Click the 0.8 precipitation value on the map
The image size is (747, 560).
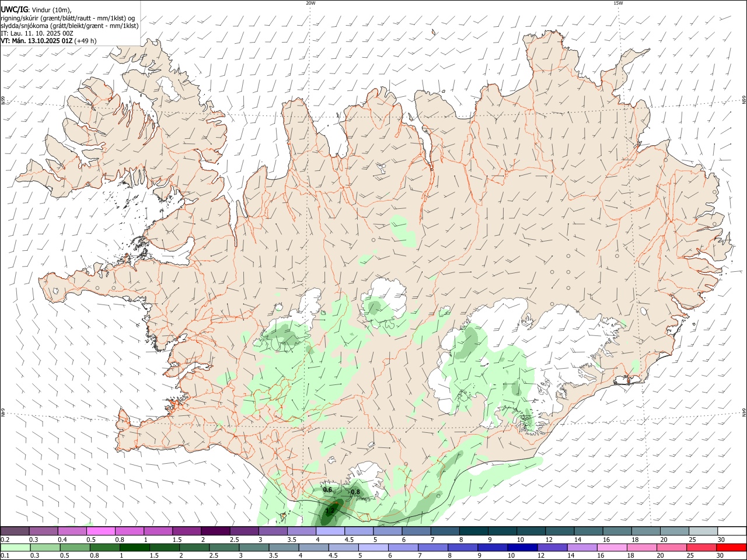[355, 492]
